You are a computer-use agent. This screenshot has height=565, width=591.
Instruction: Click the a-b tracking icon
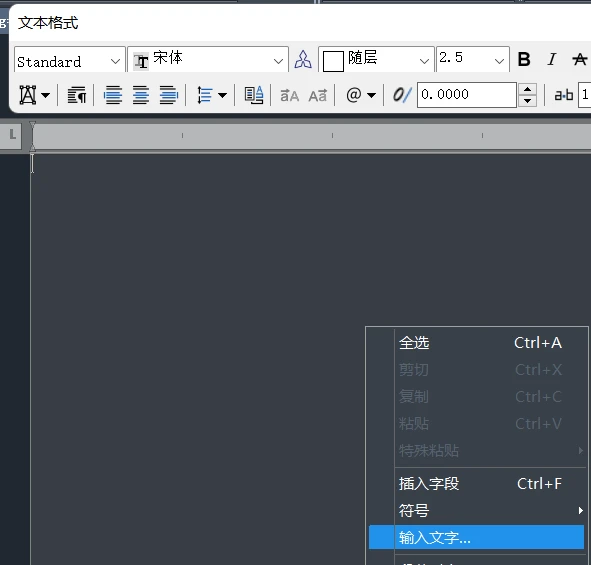click(x=563, y=95)
